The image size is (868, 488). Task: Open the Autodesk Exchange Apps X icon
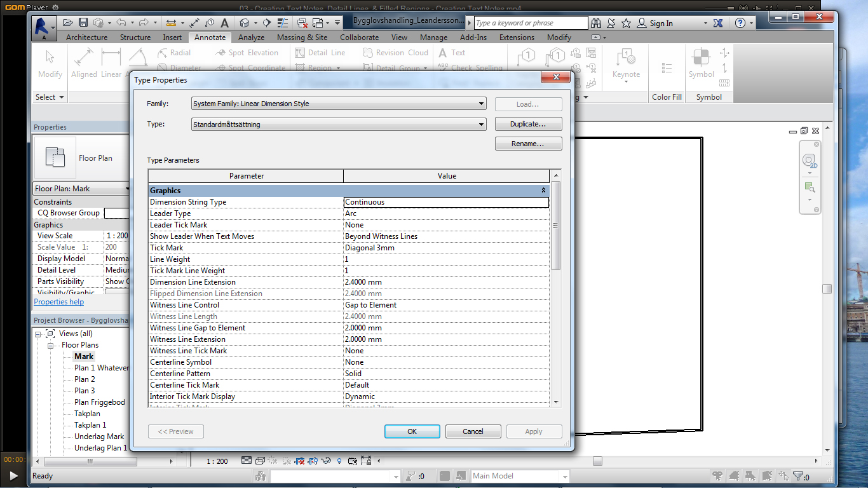point(718,23)
